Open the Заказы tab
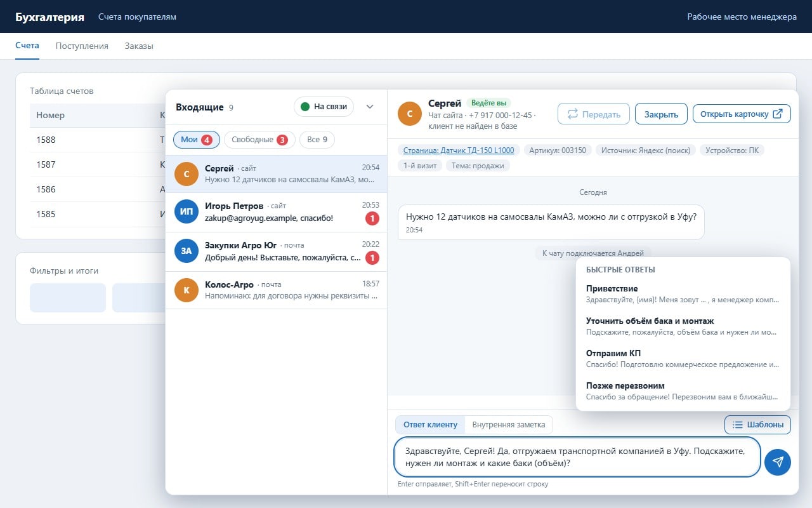812x508 pixels. 139,46
